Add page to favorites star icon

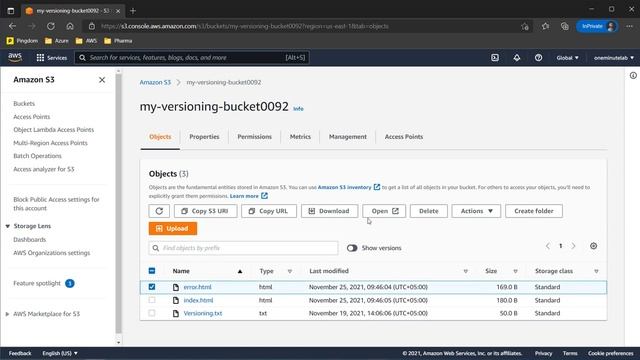point(525,27)
